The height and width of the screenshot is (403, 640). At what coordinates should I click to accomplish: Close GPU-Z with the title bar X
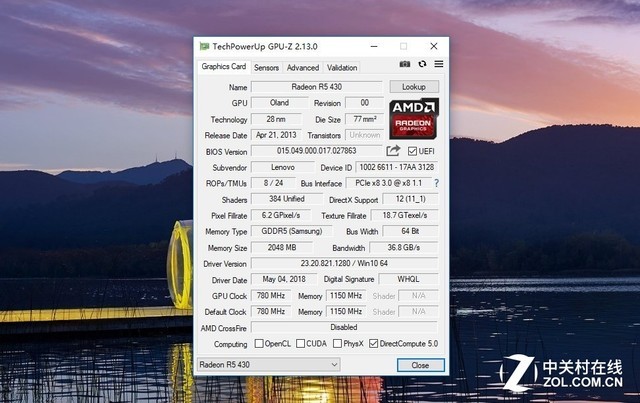tap(433, 46)
